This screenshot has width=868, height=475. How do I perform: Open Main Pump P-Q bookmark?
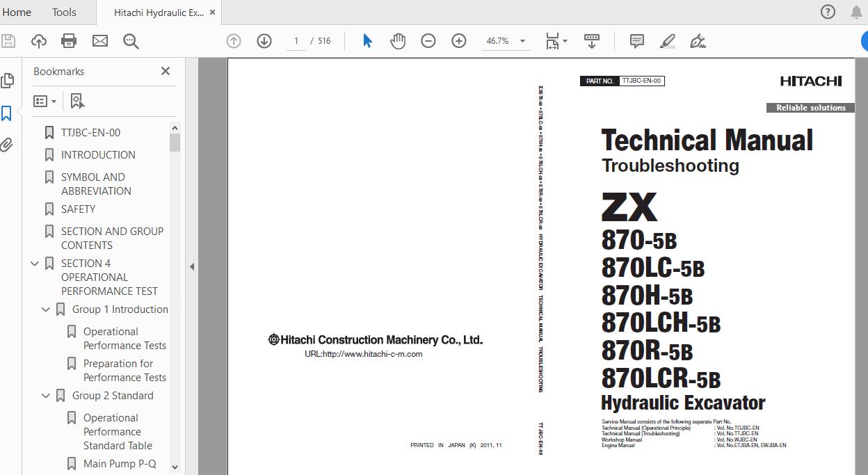120,463
